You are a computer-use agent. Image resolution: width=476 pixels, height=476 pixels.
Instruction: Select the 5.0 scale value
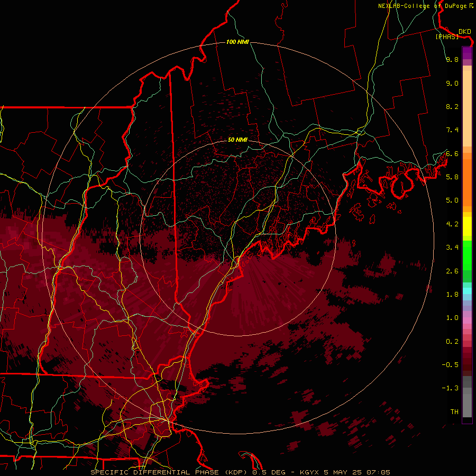click(x=452, y=200)
